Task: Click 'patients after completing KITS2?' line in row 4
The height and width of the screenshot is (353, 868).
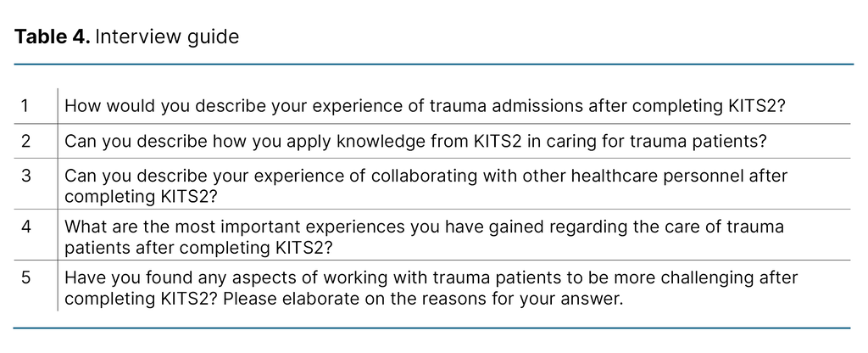Action: click(x=198, y=248)
